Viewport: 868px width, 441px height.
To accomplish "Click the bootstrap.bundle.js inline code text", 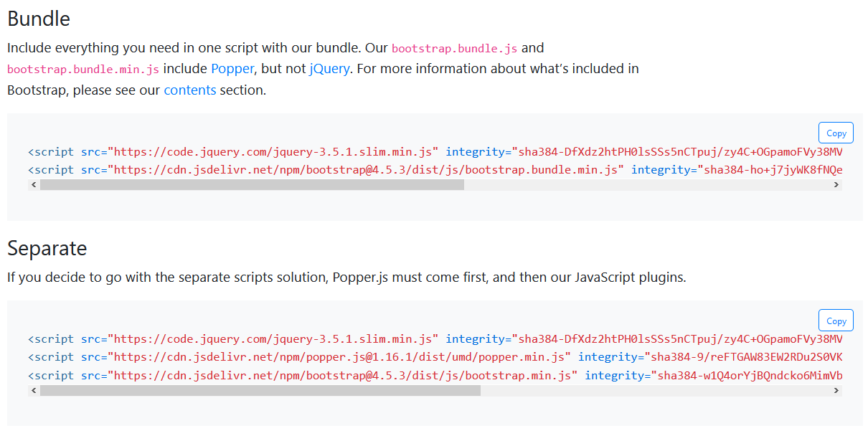I will click(454, 48).
